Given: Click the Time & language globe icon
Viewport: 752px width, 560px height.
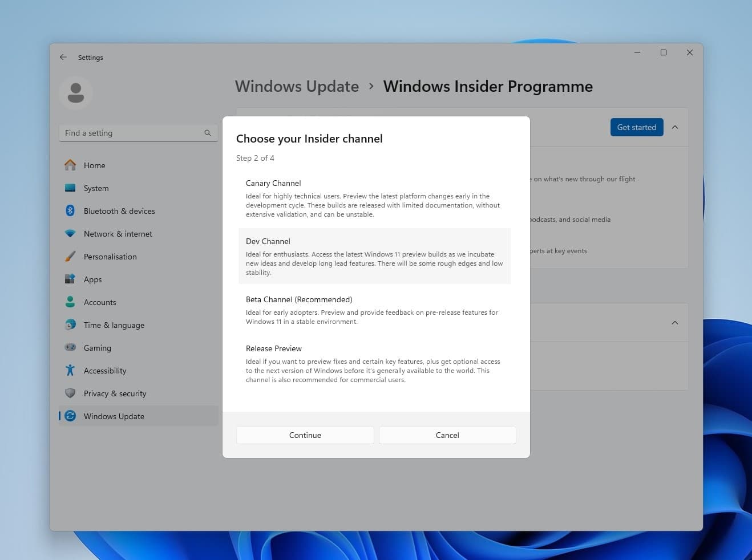Looking at the screenshot, I should point(70,324).
